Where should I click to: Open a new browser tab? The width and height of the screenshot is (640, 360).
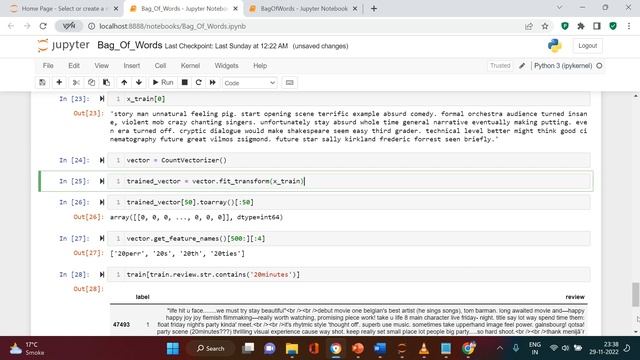374,9
